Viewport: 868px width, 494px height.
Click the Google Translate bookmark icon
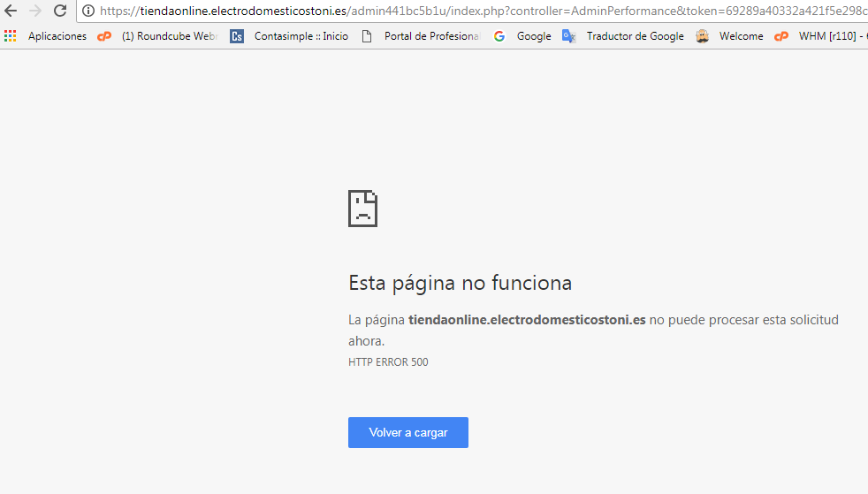pos(569,36)
